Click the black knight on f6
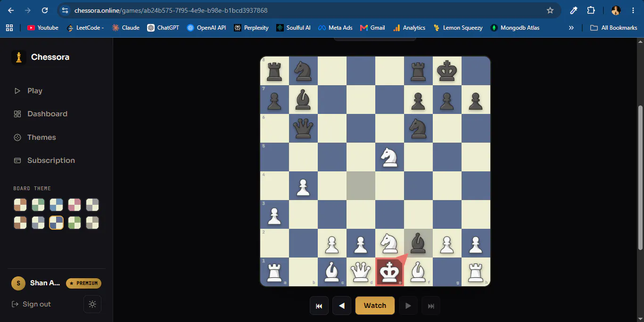This screenshot has height=322, width=644. coord(418,129)
